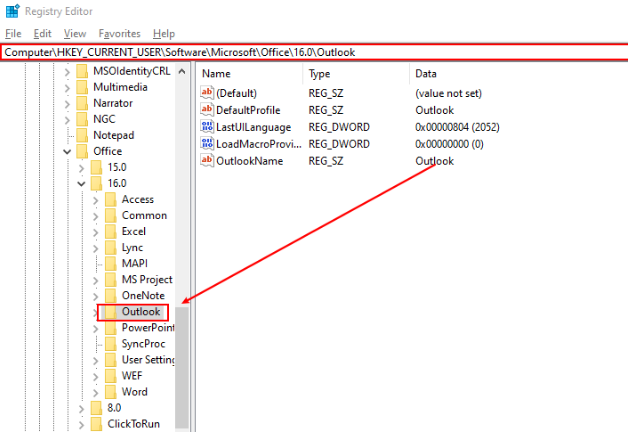This screenshot has width=629, height=437.
Task: Select the Office folder icon
Action: tap(82, 151)
